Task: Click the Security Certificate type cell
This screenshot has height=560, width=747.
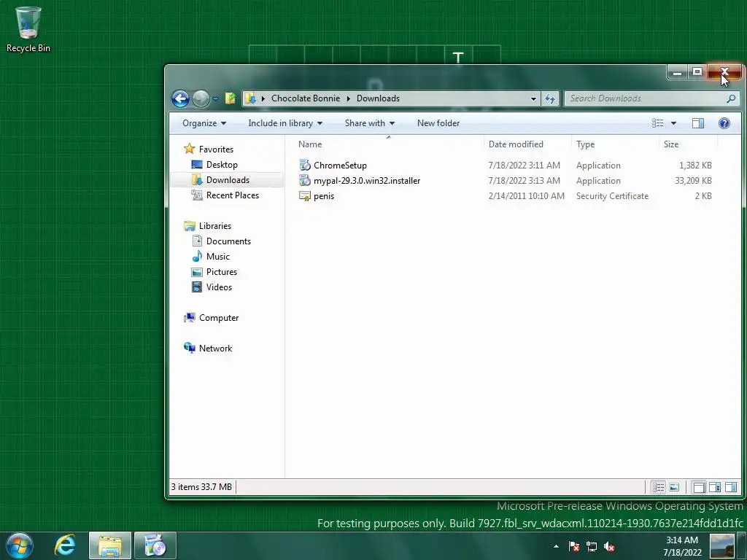Action: tap(612, 195)
